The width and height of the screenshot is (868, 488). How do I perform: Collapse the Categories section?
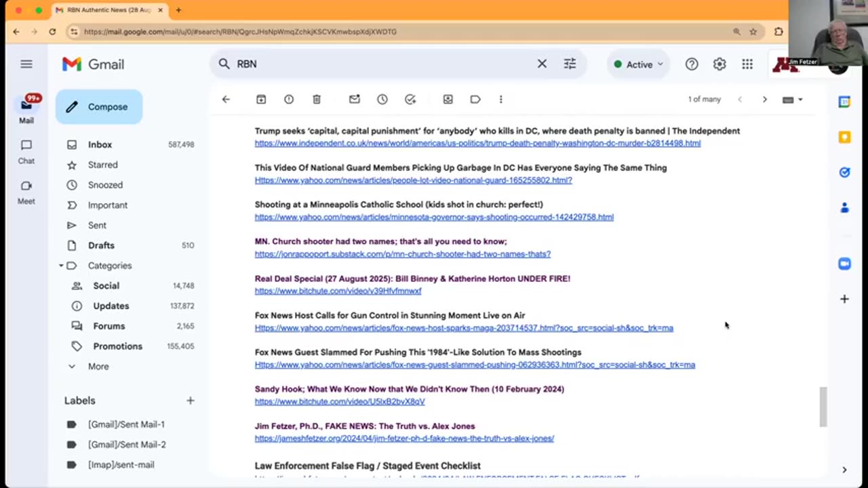point(61,266)
